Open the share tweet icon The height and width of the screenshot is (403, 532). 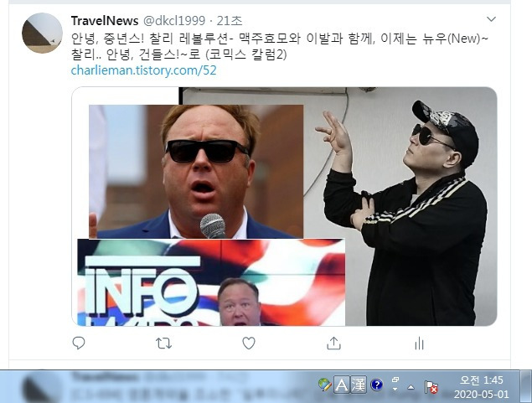333,344
